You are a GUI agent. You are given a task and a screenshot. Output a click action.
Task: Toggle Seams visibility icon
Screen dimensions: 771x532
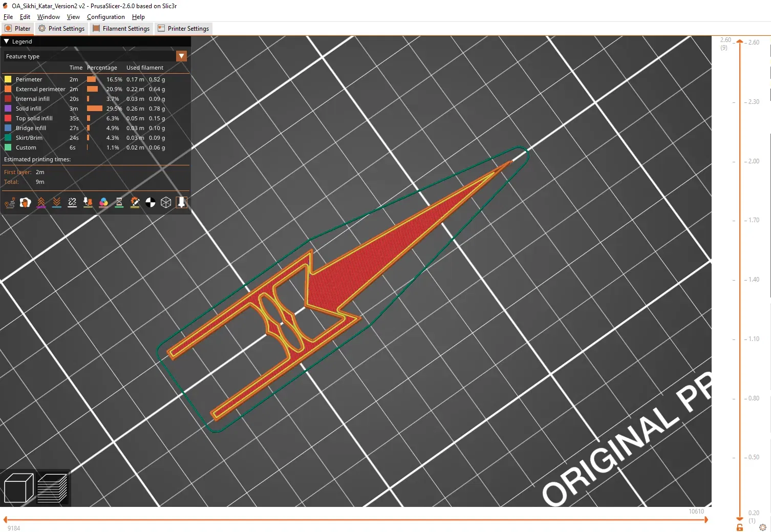tap(72, 203)
